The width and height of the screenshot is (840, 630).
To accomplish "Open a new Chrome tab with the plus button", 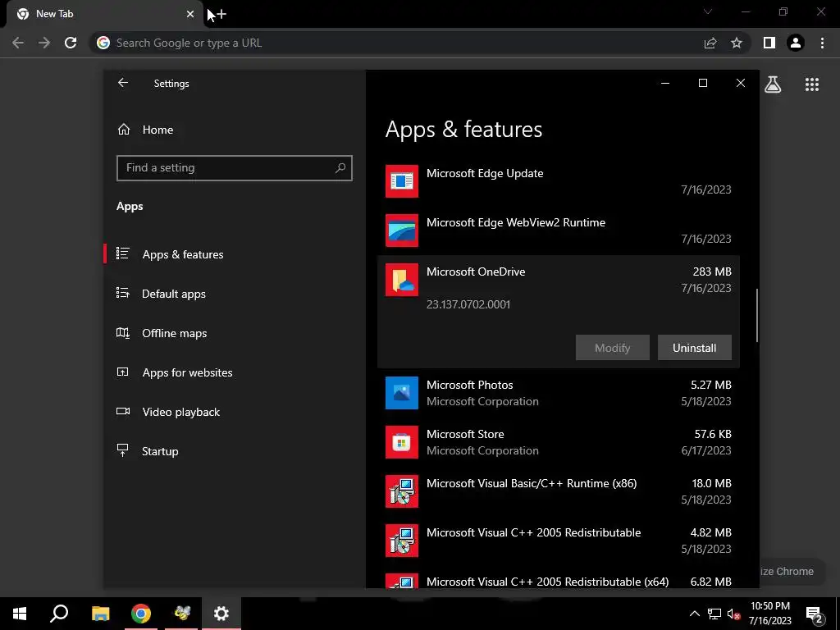I will pos(221,14).
